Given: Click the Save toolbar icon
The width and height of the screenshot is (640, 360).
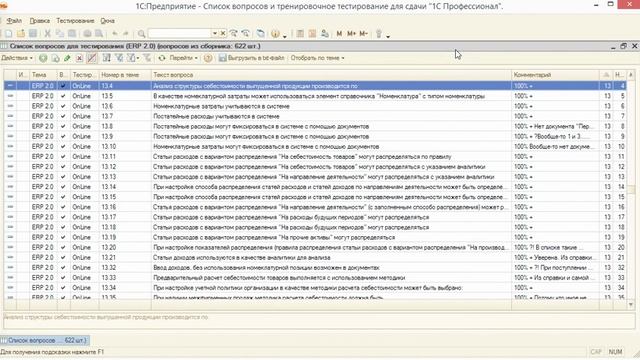Looking at the screenshot, I should (33, 34).
